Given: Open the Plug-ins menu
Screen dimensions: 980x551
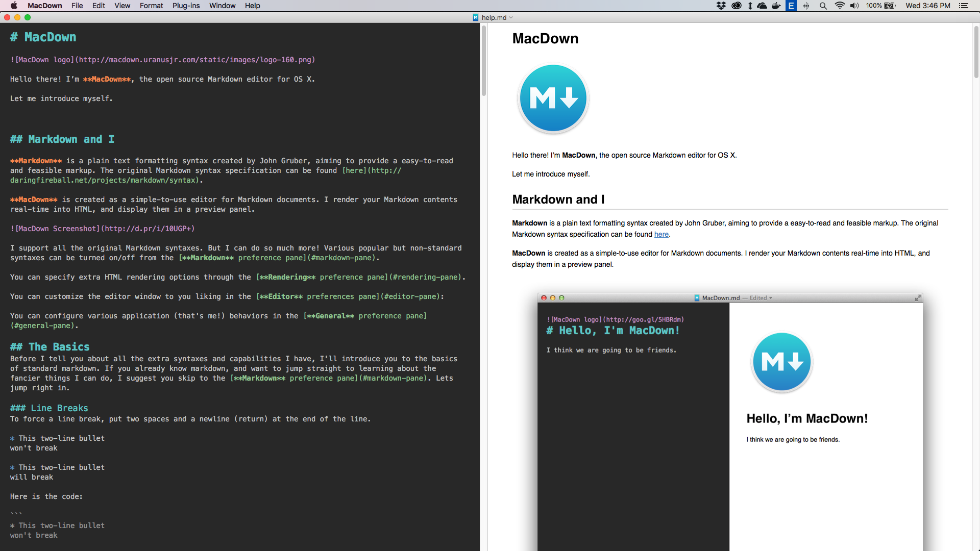Looking at the screenshot, I should tap(186, 6).
